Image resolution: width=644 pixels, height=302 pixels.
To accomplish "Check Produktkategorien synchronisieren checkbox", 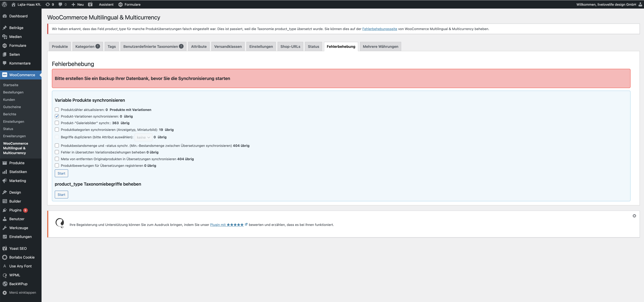I will [57, 129].
